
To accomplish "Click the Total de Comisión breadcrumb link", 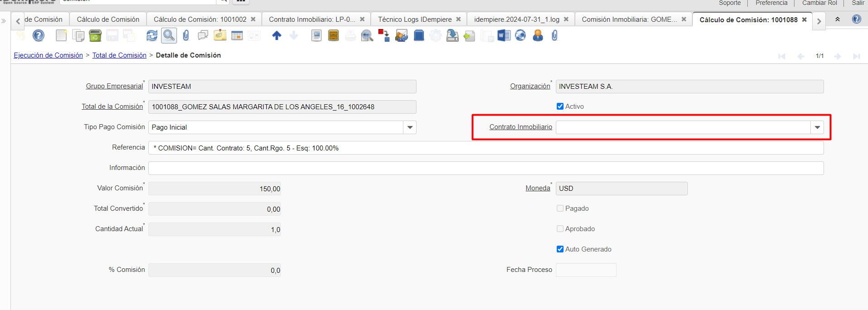I will (x=119, y=55).
